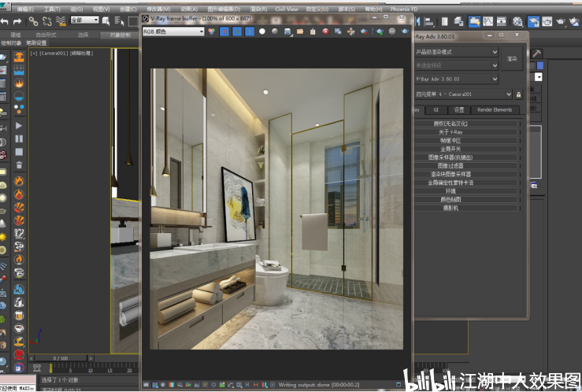Switch to RGB color channels icon
Image resolution: width=582 pixels, height=392 pixels.
point(211,31)
